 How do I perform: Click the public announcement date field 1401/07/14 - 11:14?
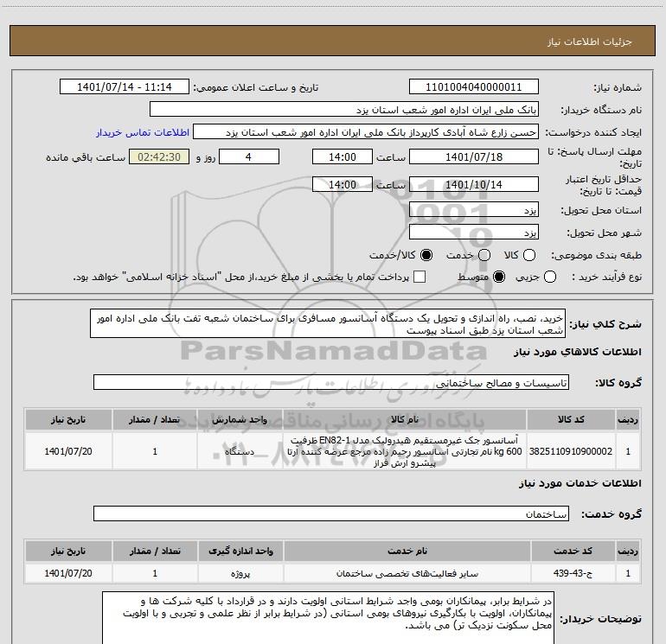pos(125,87)
